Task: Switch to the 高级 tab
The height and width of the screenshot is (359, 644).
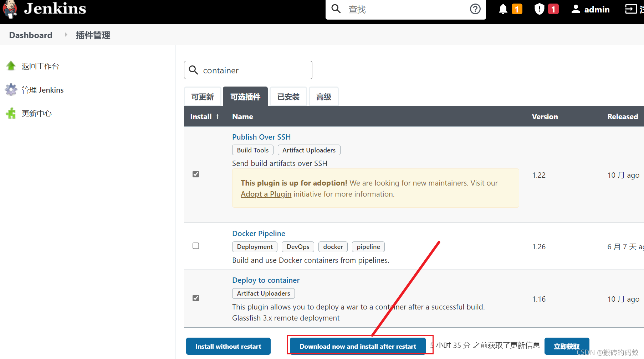Action: pos(324,97)
